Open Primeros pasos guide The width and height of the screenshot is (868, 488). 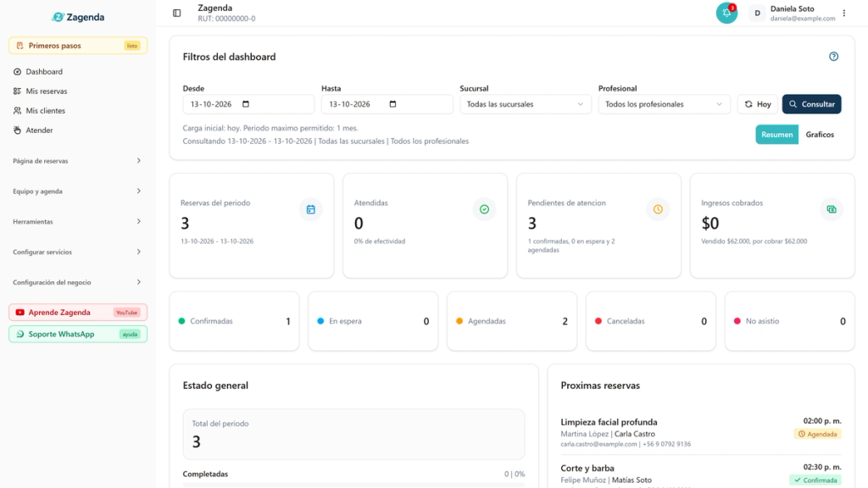(x=77, y=46)
